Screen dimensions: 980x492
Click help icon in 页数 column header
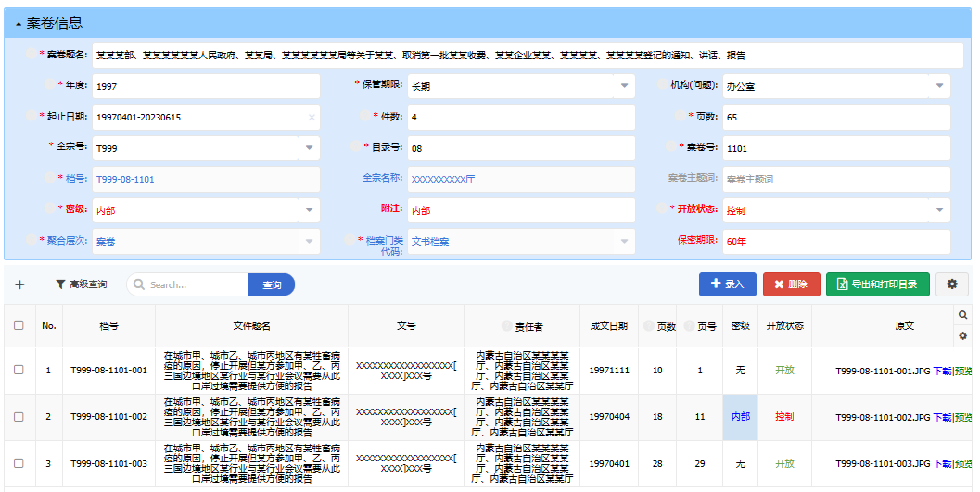pyautogui.click(x=649, y=325)
